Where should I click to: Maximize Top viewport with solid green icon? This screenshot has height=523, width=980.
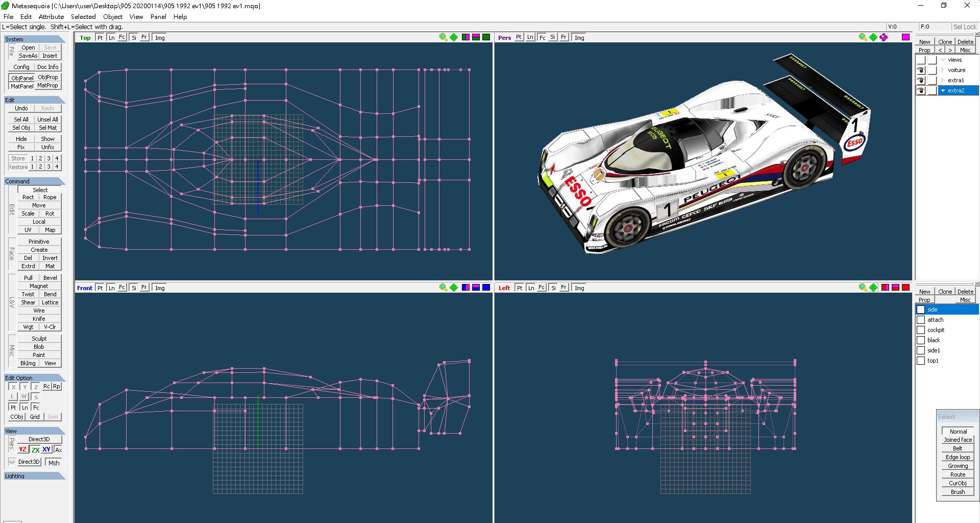coord(486,37)
